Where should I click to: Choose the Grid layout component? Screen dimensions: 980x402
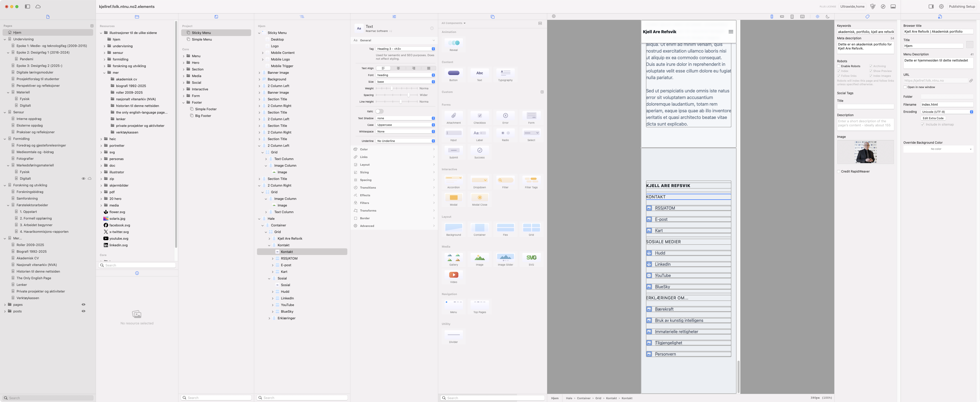531,228
